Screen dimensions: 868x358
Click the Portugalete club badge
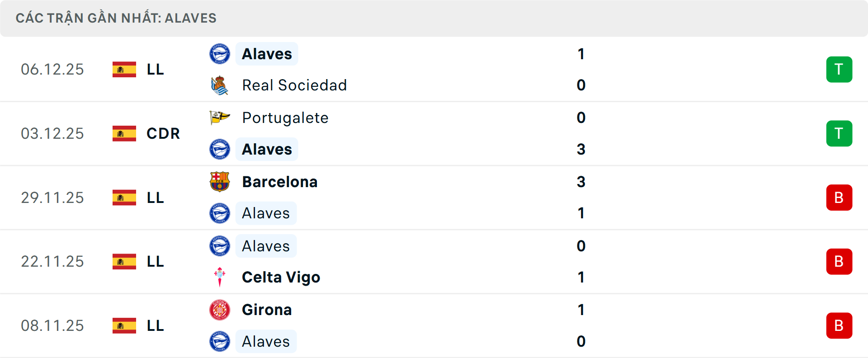click(220, 117)
